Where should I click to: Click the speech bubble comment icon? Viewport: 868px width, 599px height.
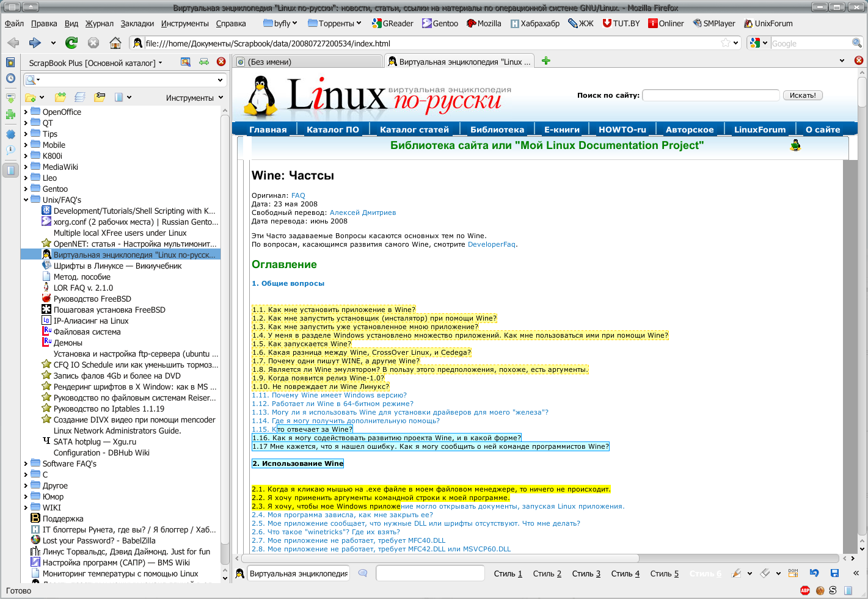coord(363,573)
